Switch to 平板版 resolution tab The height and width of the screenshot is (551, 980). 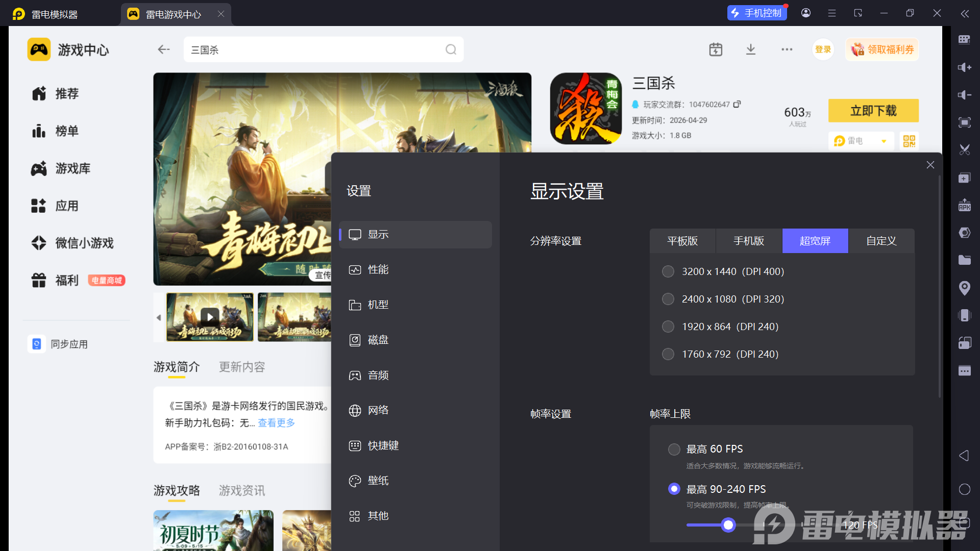coord(682,241)
